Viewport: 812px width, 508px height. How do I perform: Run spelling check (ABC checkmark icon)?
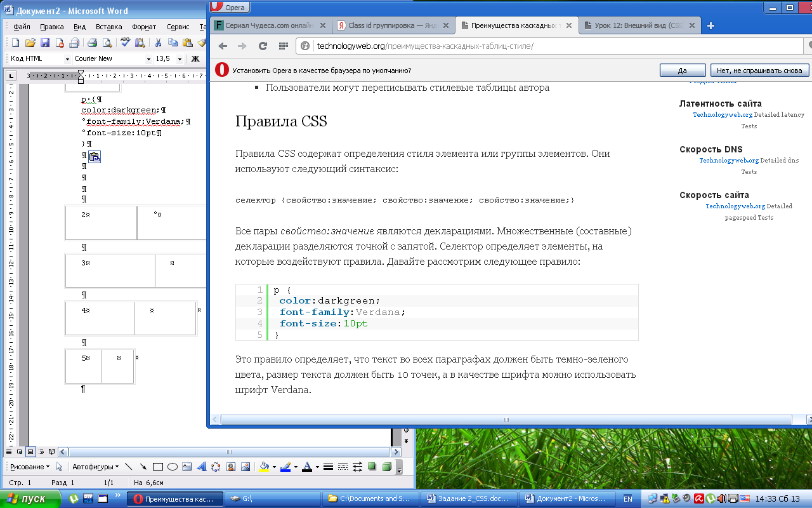[x=126, y=43]
